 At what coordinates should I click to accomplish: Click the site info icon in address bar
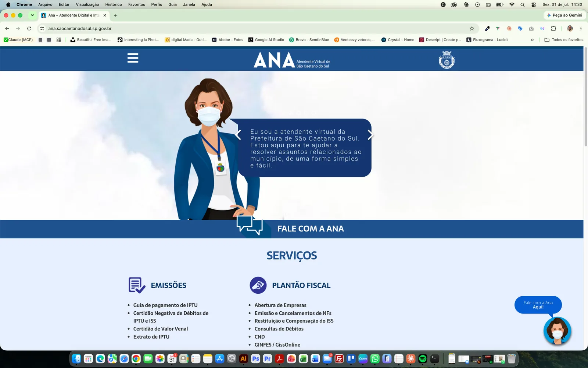(x=42, y=28)
